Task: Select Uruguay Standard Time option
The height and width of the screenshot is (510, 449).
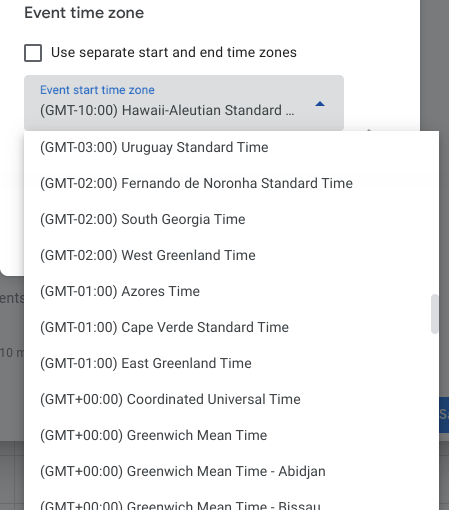Action: click(231, 147)
